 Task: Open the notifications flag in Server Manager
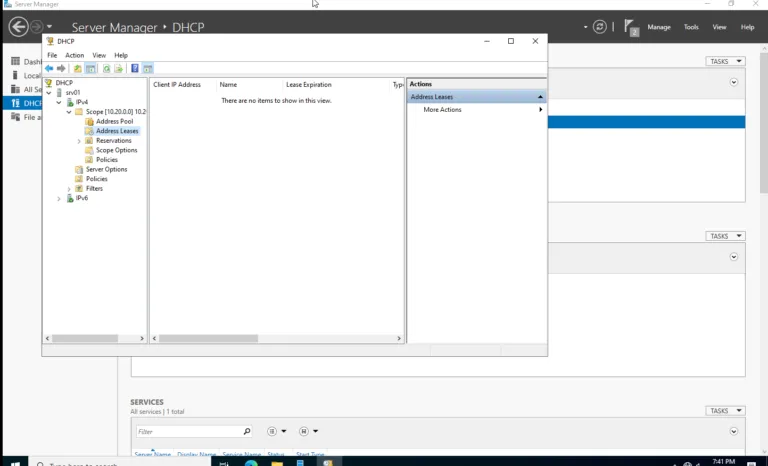point(631,27)
